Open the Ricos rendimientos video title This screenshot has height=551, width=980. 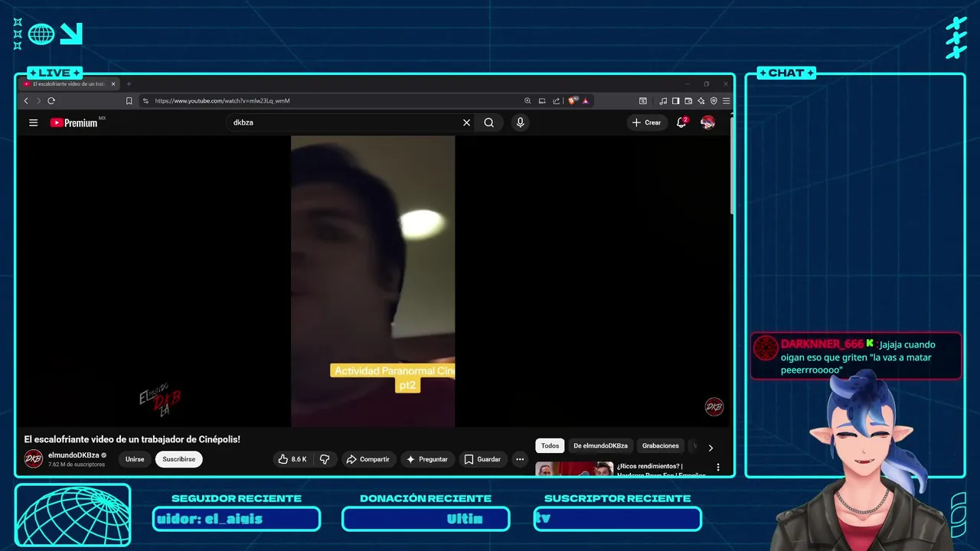click(660, 470)
